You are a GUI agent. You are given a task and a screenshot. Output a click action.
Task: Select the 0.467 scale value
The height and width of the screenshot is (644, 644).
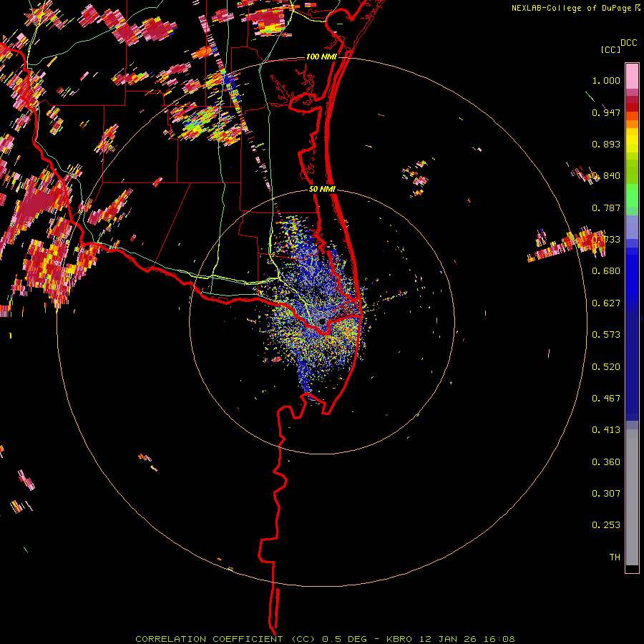pyautogui.click(x=606, y=399)
